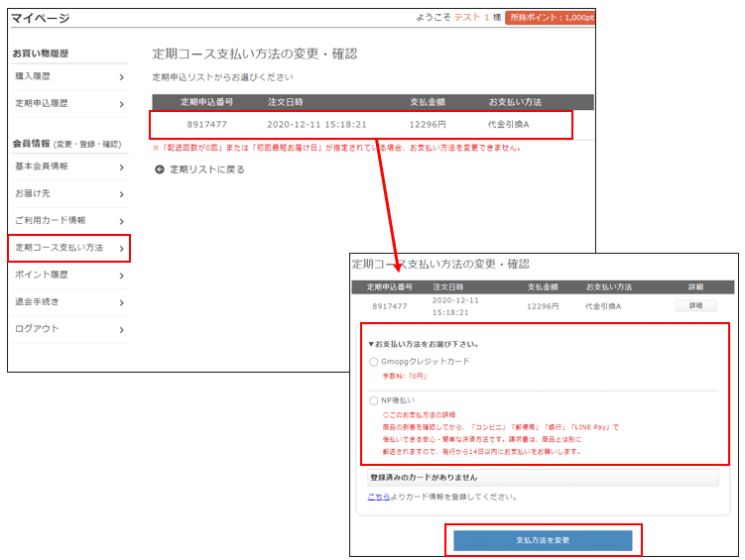This screenshot has height=560, width=745.
Task: Click the back arrow icon beside 定期リストに戻る
Action: pyautogui.click(x=160, y=169)
